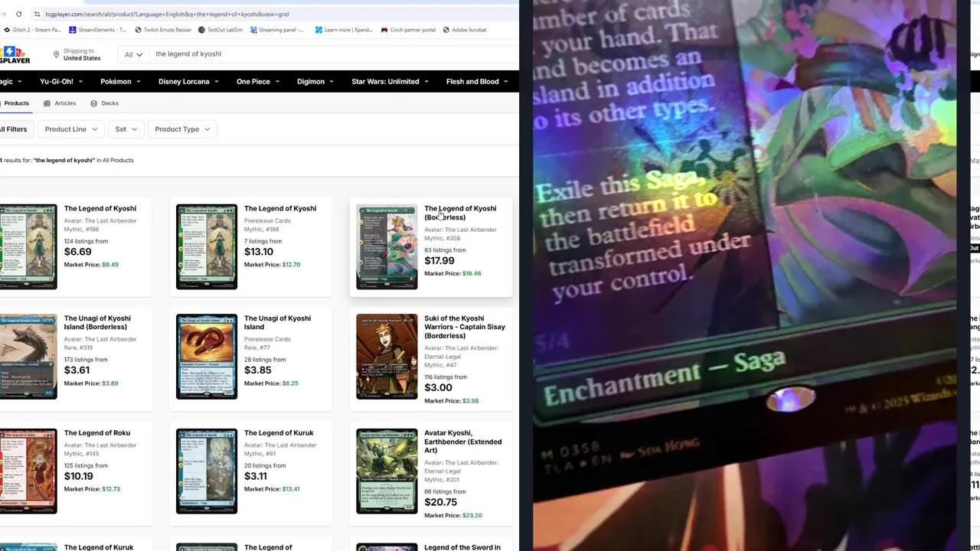The image size is (980, 551).
Task: Open the Pokémon menu
Action: (x=120, y=81)
